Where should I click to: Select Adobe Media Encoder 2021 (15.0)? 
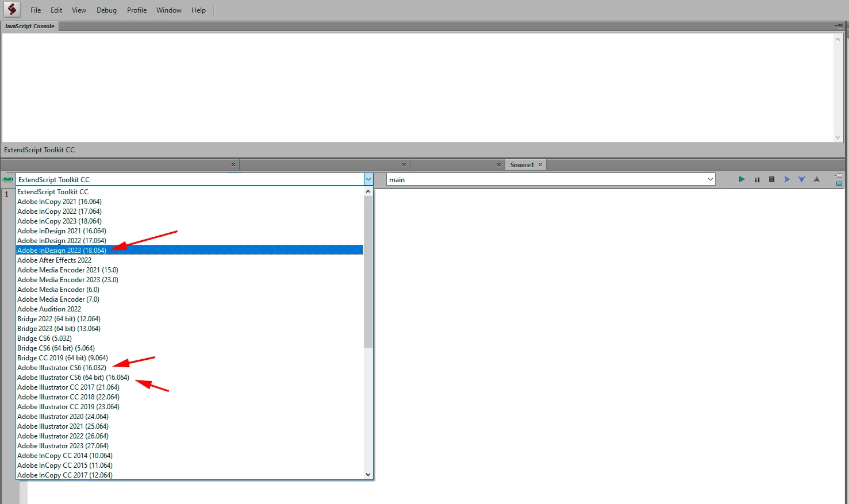(190, 270)
